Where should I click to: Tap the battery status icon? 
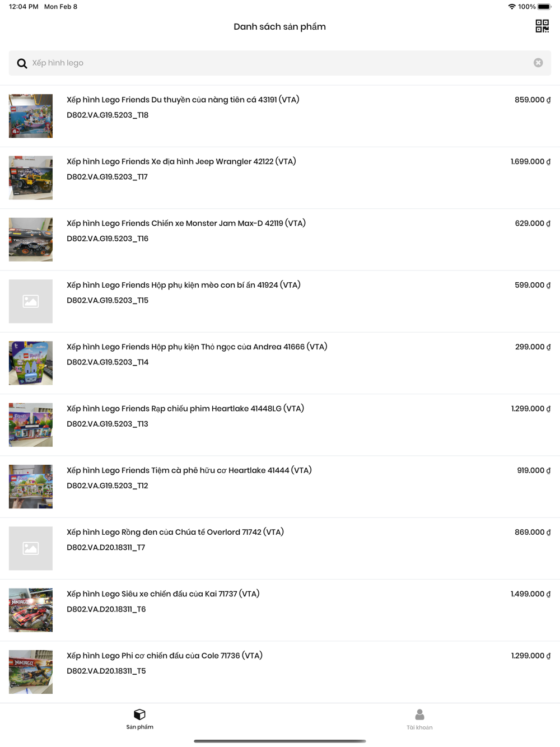click(x=544, y=7)
